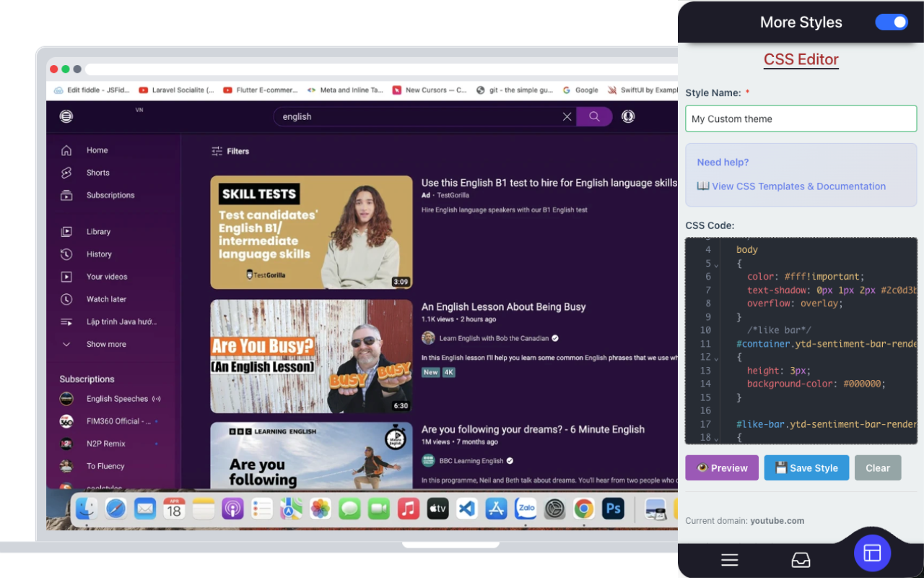This screenshot has height=578, width=924.
Task: Launch Safari from the Dock
Action: point(115,509)
